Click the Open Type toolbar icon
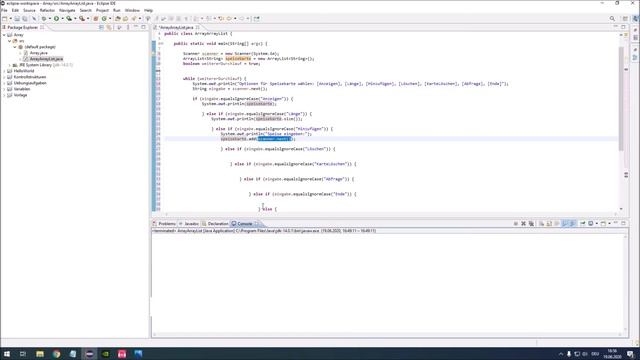Image resolution: width=640 pixels, height=360 pixels. point(118,18)
